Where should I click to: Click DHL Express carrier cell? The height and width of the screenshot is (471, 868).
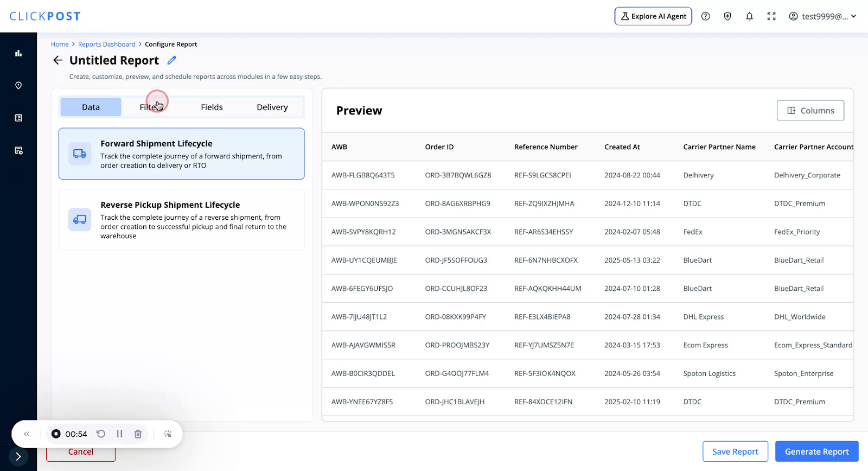[x=704, y=317]
